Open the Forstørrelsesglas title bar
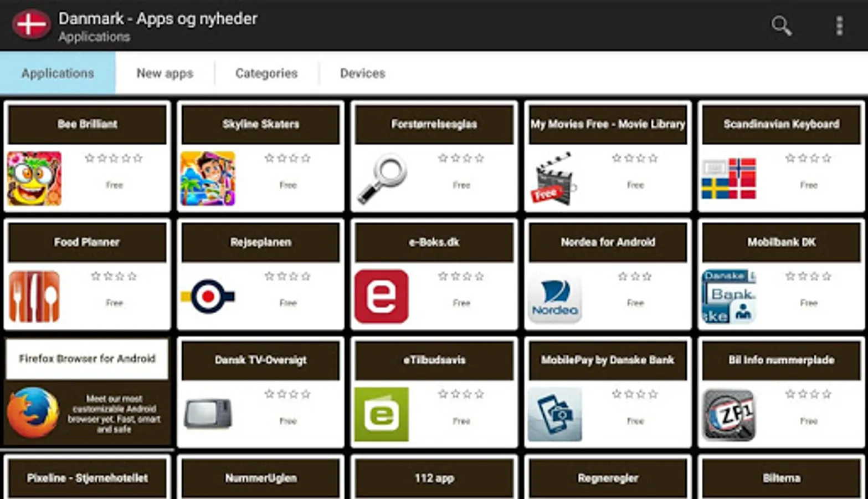This screenshot has height=499, width=868. pos(434,124)
